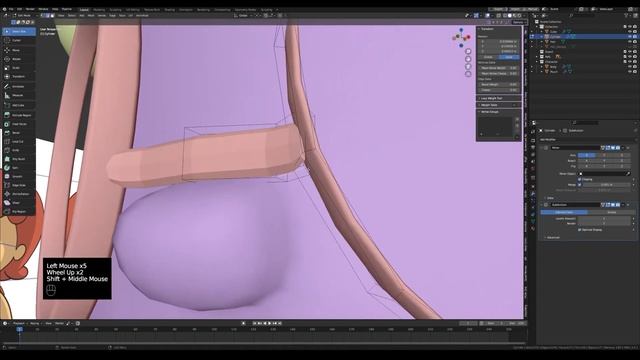Viewport: 640px width, 360px height.
Task: Select the Annotate tool
Action: click(x=19, y=87)
